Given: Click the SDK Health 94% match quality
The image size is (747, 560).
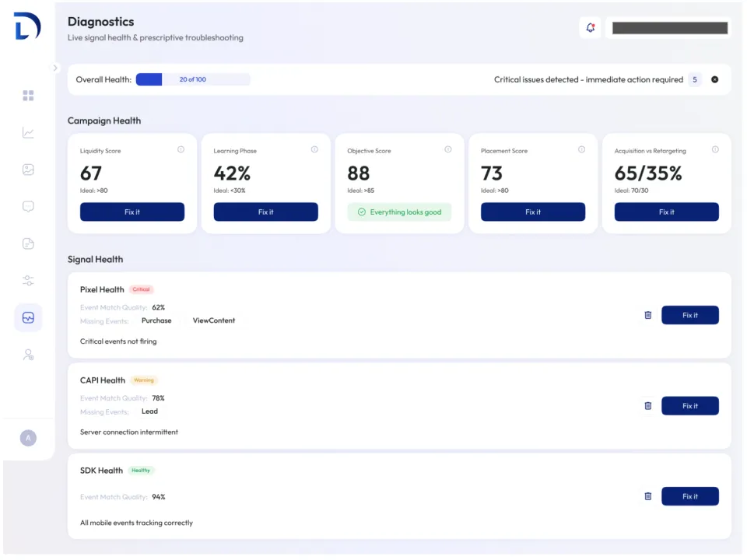Looking at the screenshot, I should 159,497.
